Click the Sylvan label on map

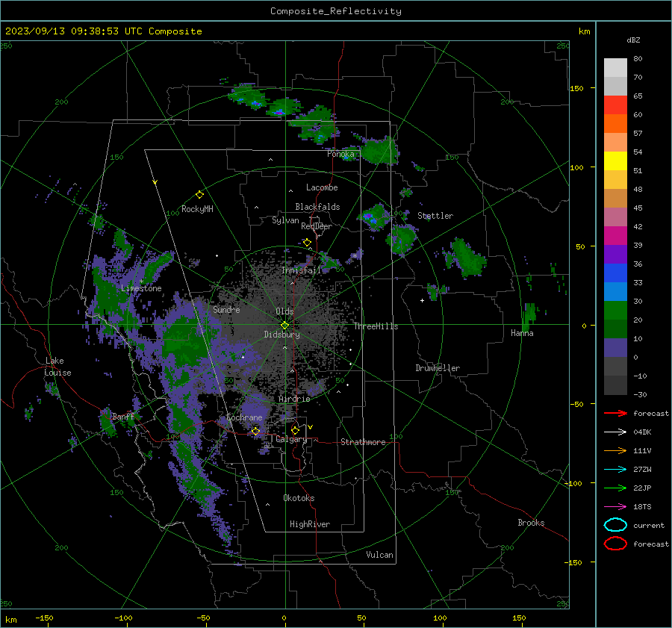285,220
